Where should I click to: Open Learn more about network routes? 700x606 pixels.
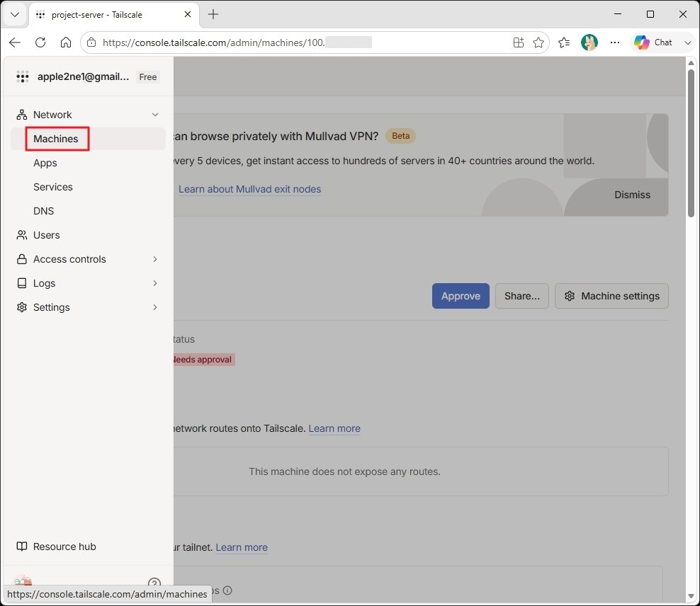[334, 428]
